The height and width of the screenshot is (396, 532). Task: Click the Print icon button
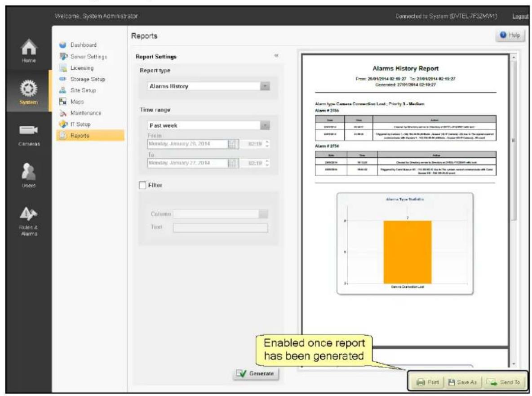point(427,382)
